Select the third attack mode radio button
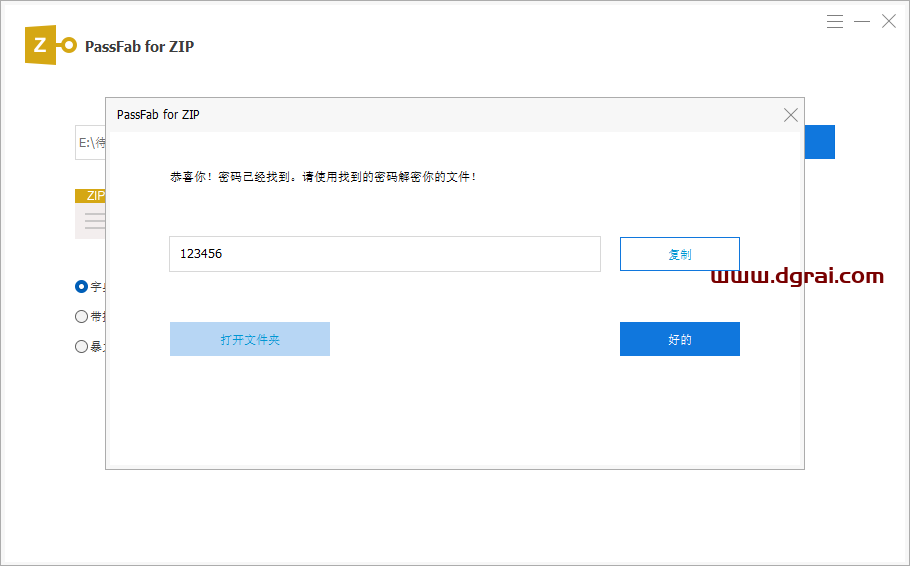This screenshot has height=566, width=910. [x=81, y=347]
